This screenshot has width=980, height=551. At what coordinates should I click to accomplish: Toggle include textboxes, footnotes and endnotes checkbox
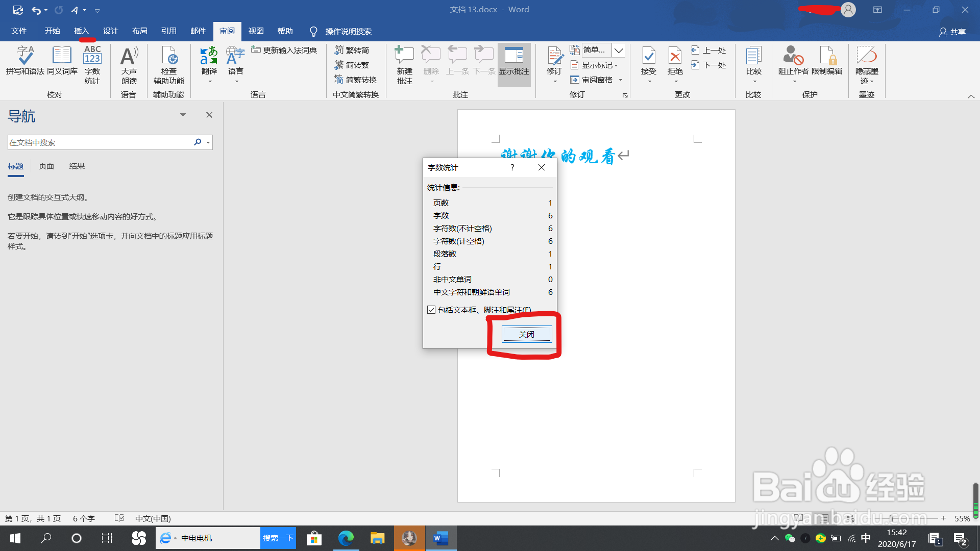(x=432, y=310)
